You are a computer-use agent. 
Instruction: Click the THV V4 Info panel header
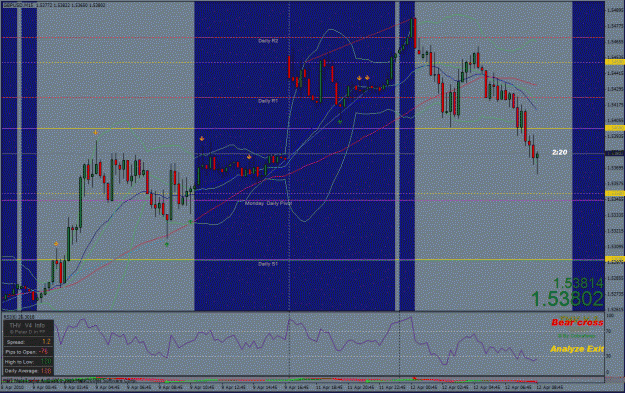coord(28,326)
